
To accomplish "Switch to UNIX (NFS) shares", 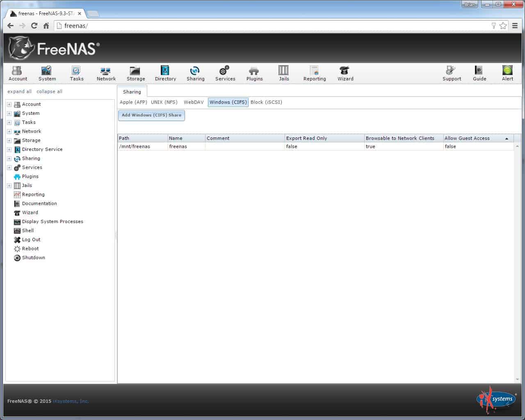I will [x=164, y=102].
